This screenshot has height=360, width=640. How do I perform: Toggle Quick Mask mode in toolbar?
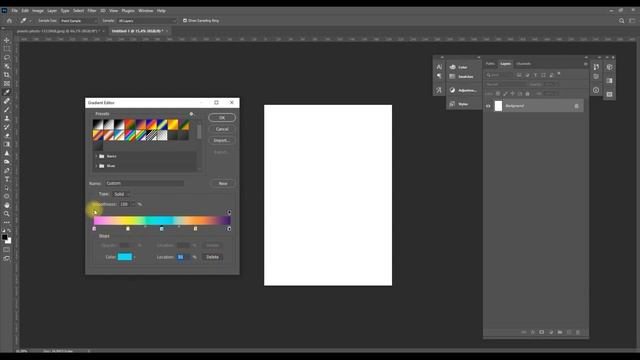tap(7, 249)
